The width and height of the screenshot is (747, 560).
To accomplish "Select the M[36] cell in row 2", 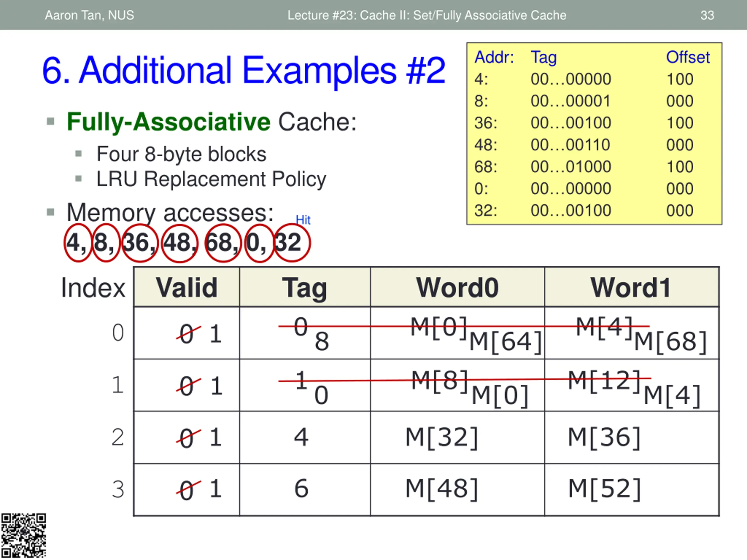I will 604,437.
